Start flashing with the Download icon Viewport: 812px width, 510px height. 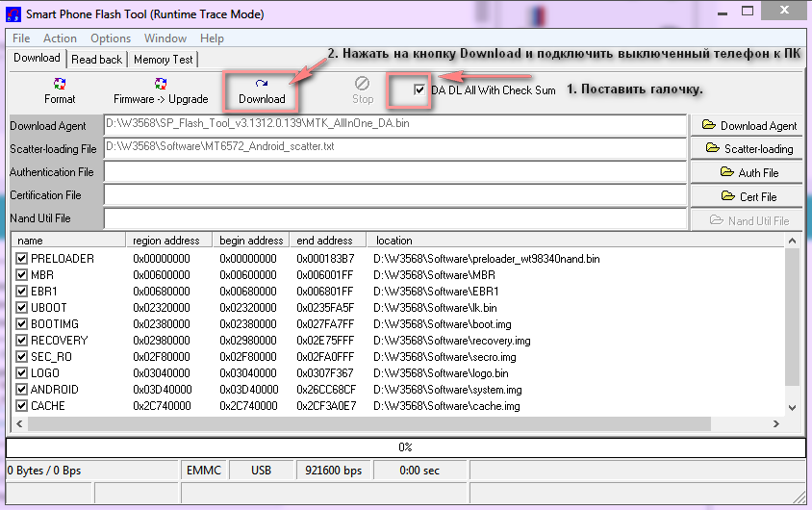[x=262, y=90]
